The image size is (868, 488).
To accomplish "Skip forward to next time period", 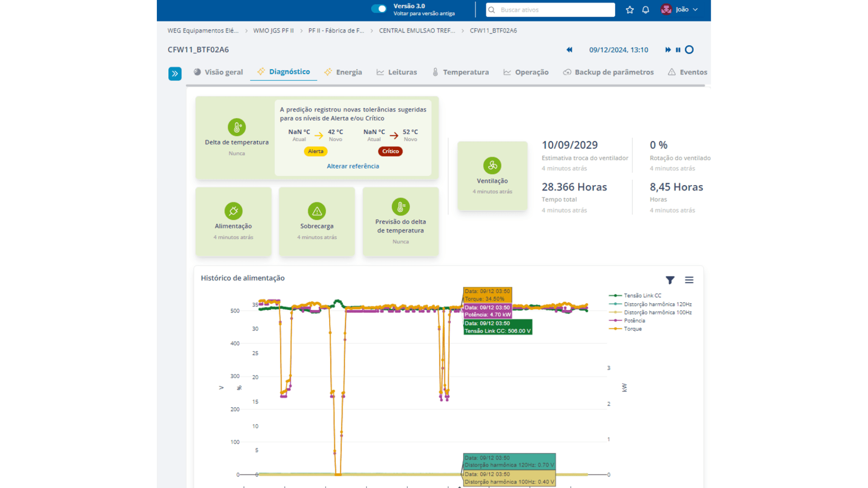I will tap(668, 50).
